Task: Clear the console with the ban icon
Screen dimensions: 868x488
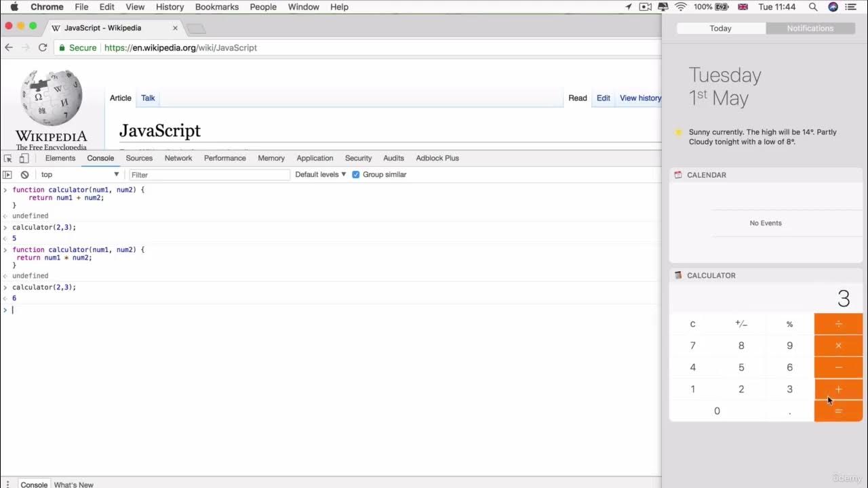Action: click(x=25, y=175)
